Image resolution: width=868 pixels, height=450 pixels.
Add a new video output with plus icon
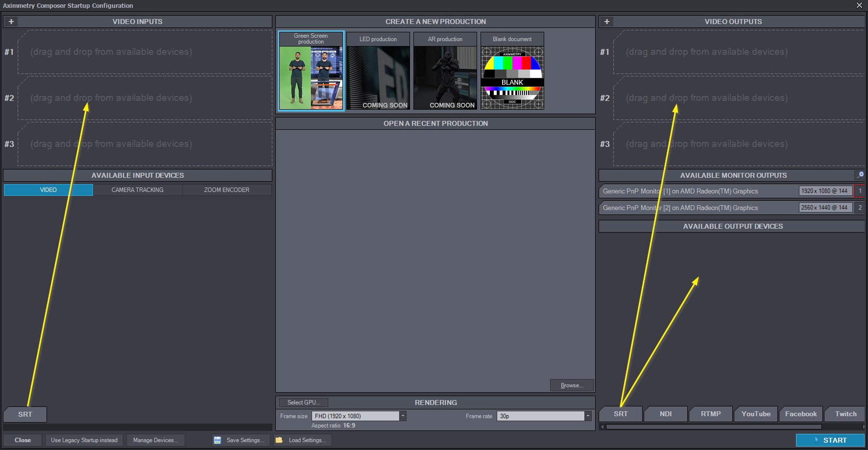[x=607, y=22]
